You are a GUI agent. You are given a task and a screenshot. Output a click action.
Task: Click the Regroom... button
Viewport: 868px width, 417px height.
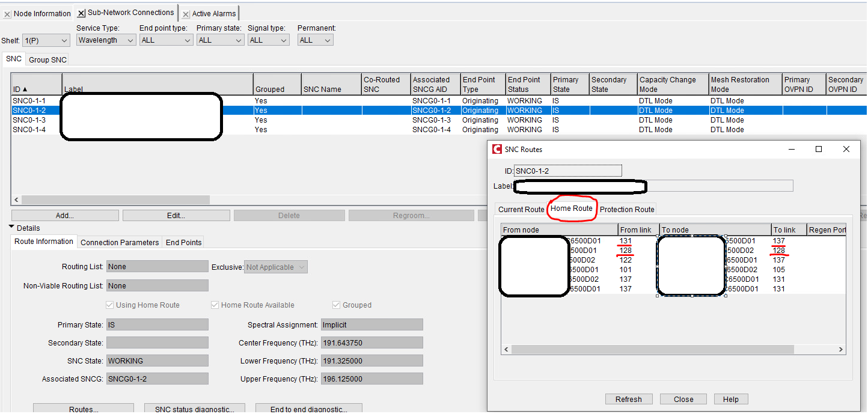tap(411, 215)
